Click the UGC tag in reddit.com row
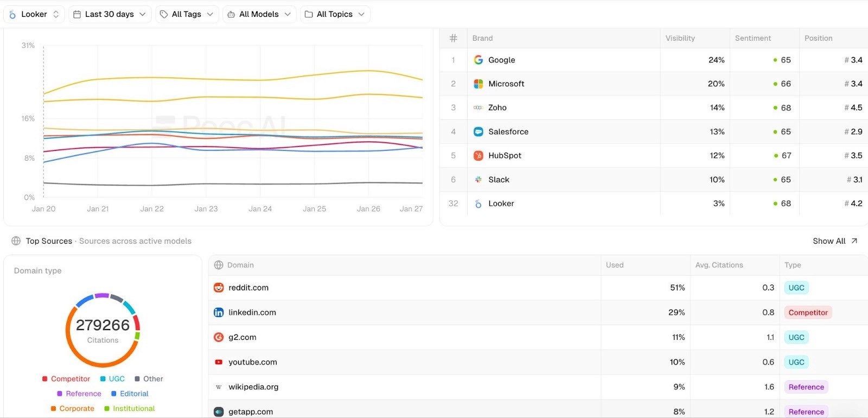This screenshot has height=418, width=868. pos(796,288)
